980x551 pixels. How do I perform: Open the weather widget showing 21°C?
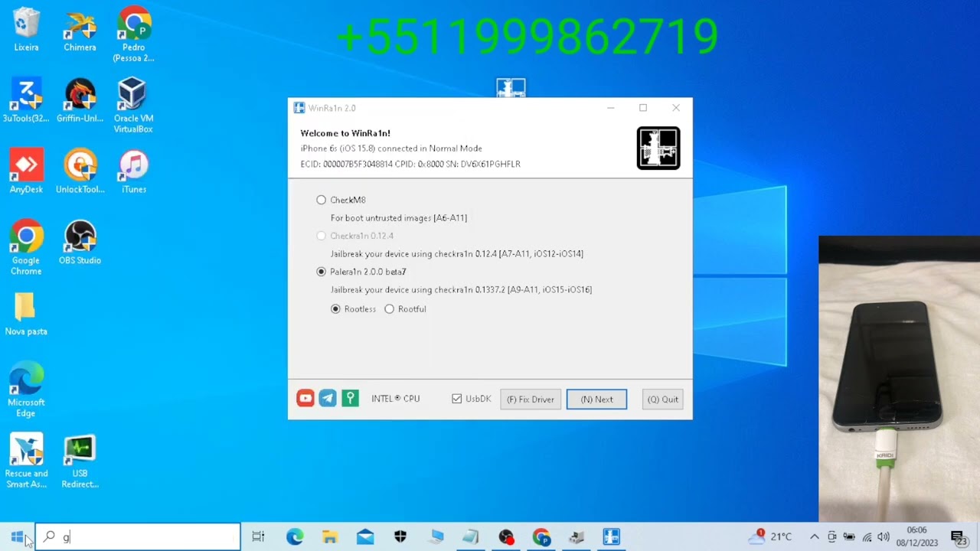coord(771,536)
